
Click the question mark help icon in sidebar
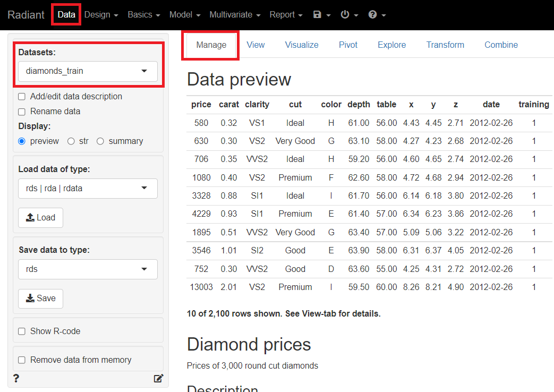coord(16,378)
